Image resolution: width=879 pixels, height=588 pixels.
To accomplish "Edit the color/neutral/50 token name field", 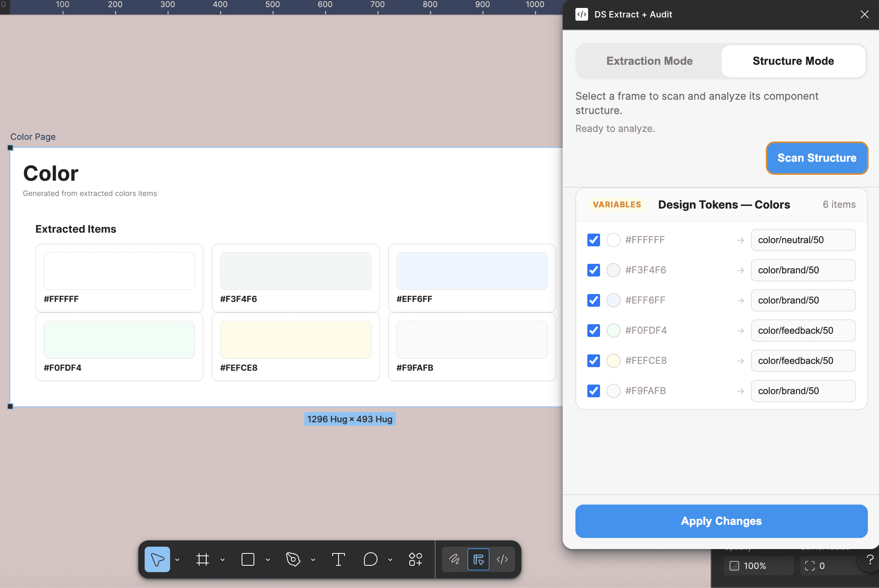I will click(x=803, y=240).
